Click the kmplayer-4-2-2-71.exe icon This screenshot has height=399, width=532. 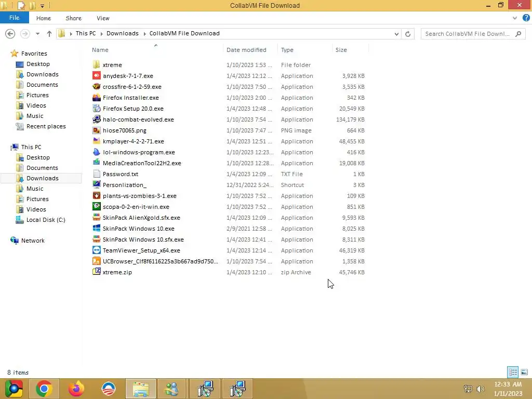tap(96, 141)
